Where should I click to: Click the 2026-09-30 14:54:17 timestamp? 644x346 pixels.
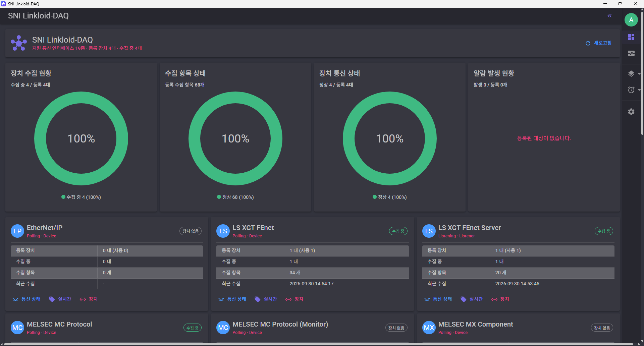coord(312,284)
